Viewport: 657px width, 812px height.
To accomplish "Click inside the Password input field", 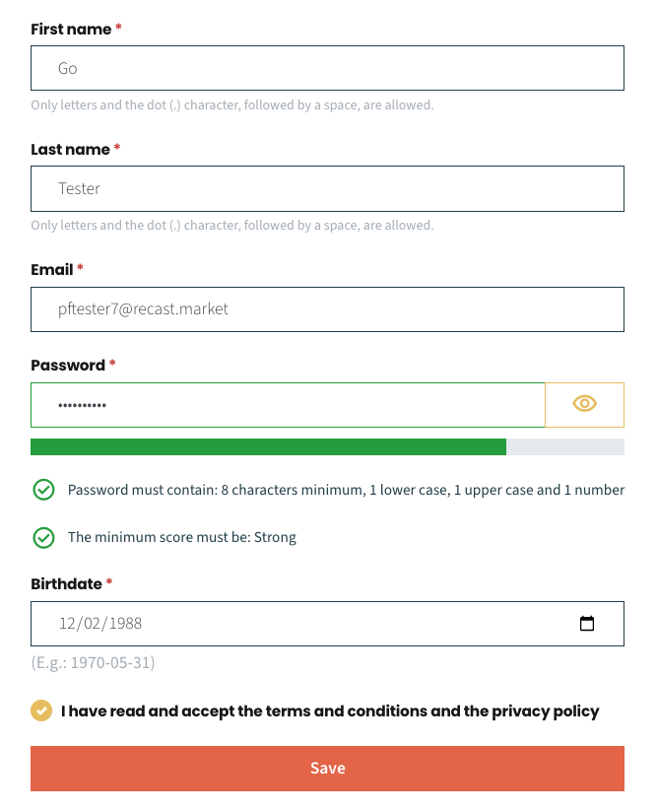I will [x=288, y=405].
